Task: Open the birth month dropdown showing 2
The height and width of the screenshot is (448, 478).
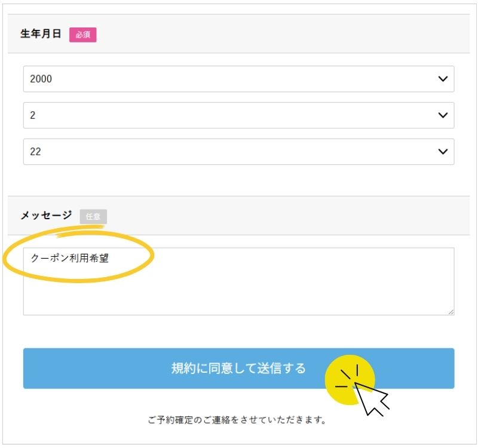Action: click(238, 115)
